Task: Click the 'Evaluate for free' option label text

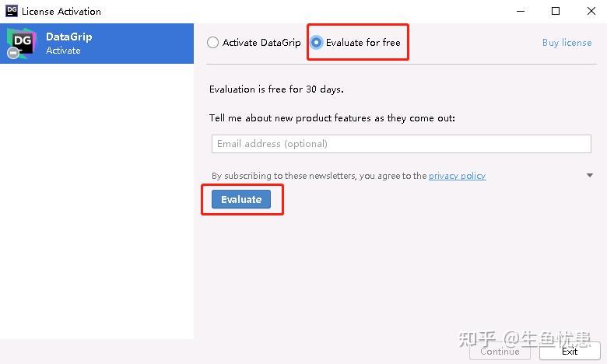Action: click(363, 43)
